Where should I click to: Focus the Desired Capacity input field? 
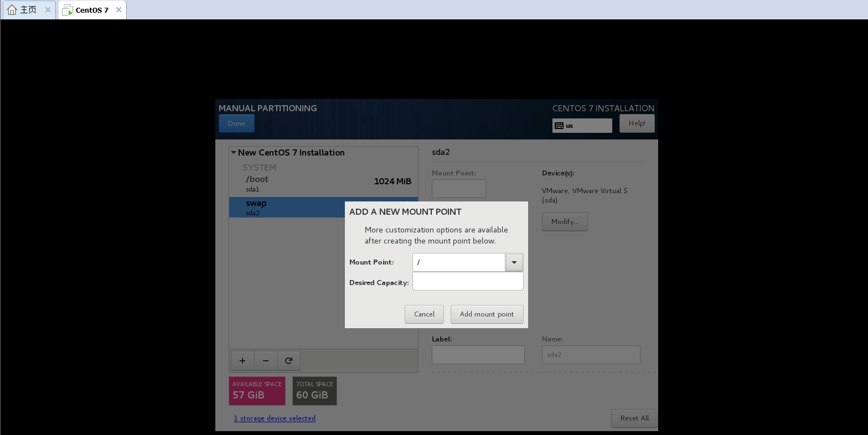[x=468, y=281]
